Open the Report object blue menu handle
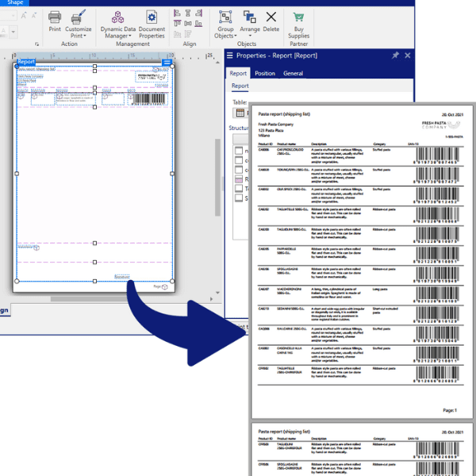 (167, 62)
